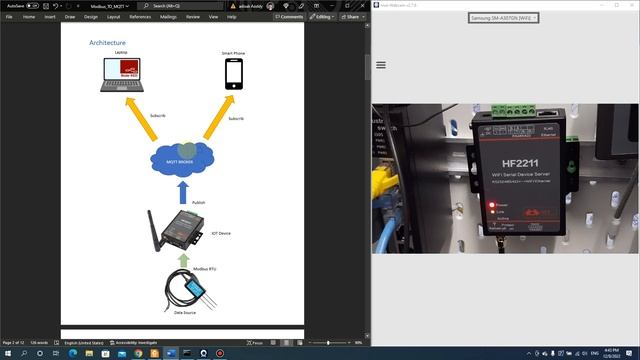Open Windows taskbar search
The height and width of the screenshot is (360, 640).
pyautogui.click(x=24, y=353)
